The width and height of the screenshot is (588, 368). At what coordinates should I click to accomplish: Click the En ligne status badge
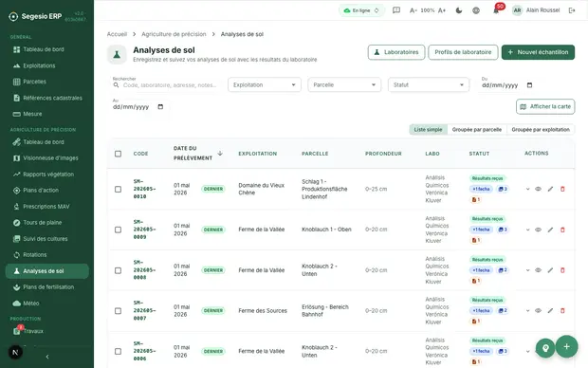point(361,10)
